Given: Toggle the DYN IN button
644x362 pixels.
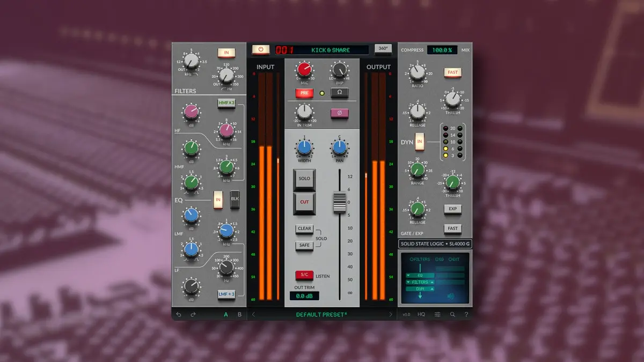Looking at the screenshot, I should click(420, 142).
